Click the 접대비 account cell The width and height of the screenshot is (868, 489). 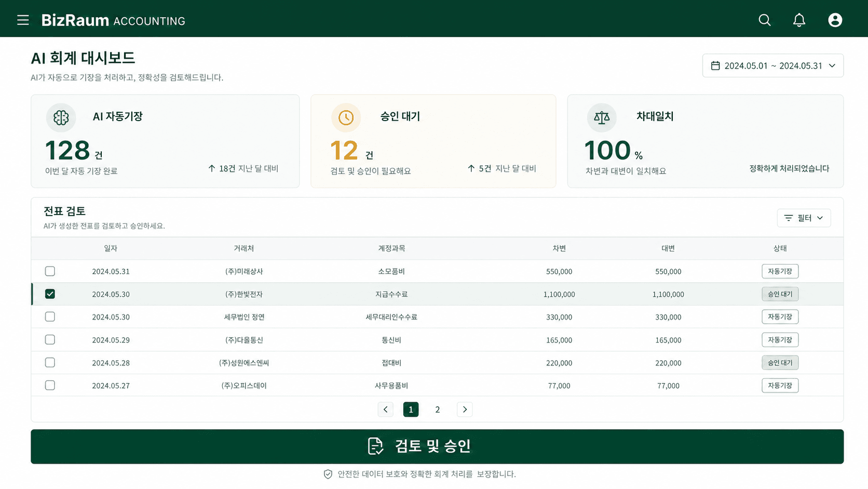391,363
